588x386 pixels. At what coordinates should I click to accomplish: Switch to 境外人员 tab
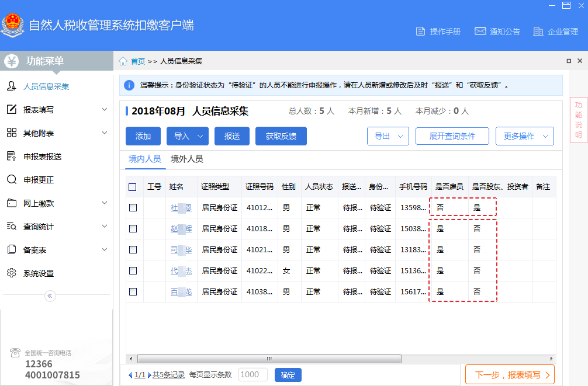(187, 159)
